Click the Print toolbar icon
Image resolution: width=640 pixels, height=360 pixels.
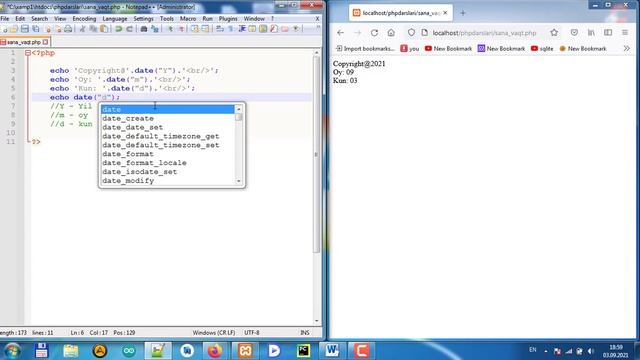pyautogui.click(x=68, y=29)
